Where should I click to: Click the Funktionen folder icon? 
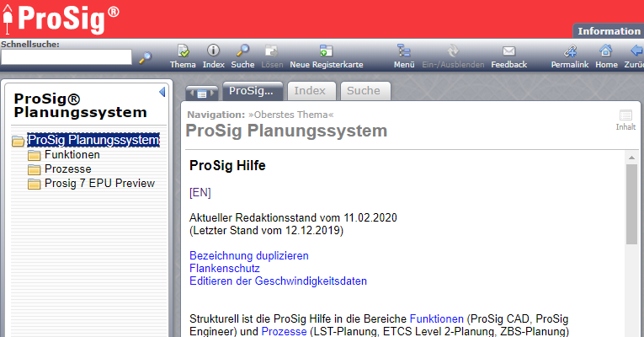pos(34,155)
